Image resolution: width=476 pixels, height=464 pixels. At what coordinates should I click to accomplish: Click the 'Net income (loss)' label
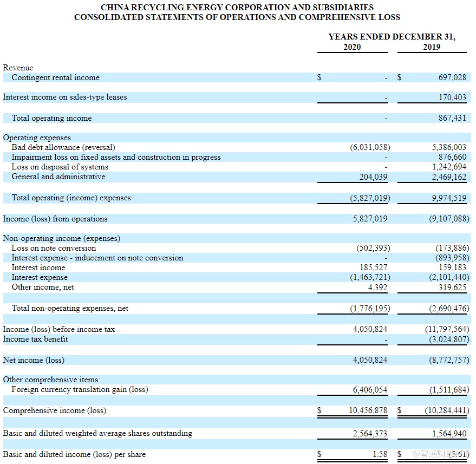tap(34, 360)
